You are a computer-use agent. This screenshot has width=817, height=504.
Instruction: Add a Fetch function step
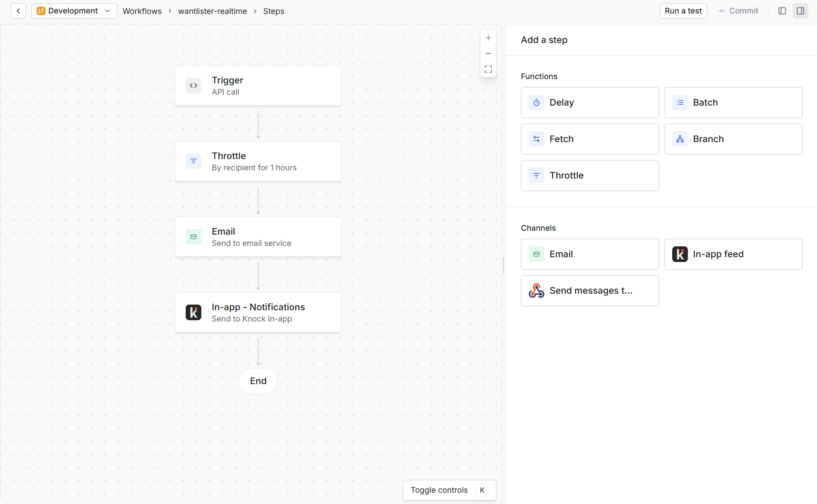589,139
